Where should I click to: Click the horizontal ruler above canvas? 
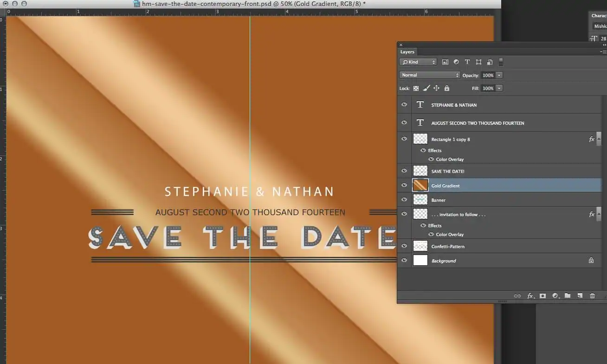250,12
